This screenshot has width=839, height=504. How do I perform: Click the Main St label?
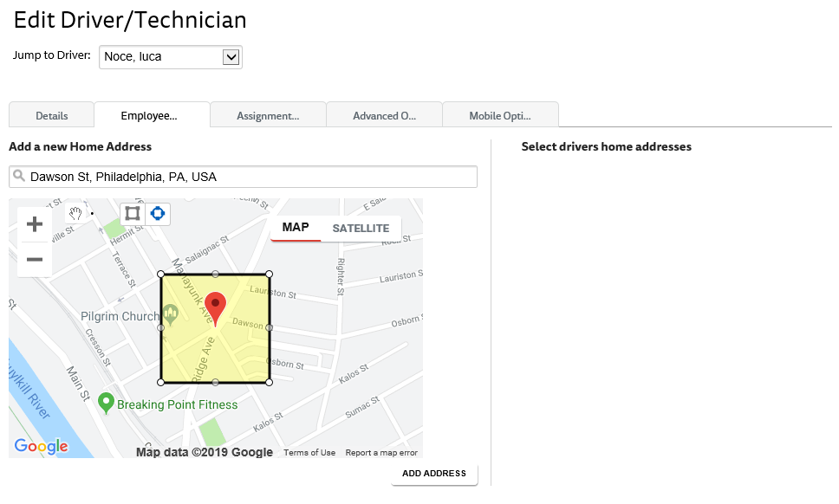coord(78,384)
